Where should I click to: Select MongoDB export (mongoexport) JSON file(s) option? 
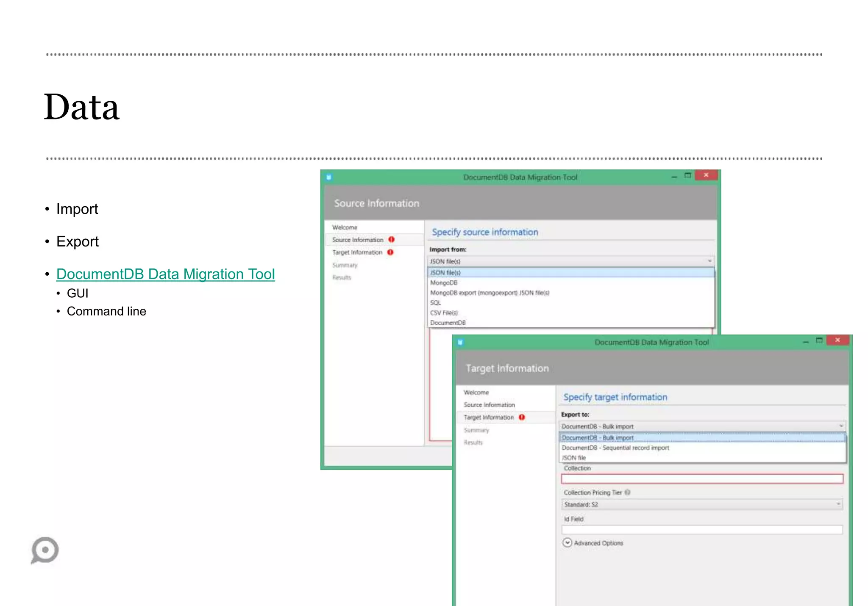point(571,293)
